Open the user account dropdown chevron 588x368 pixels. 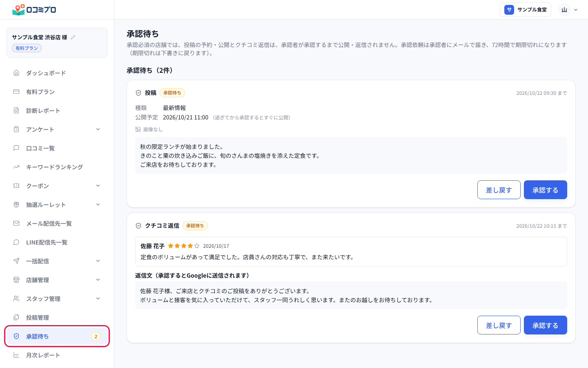576,10
